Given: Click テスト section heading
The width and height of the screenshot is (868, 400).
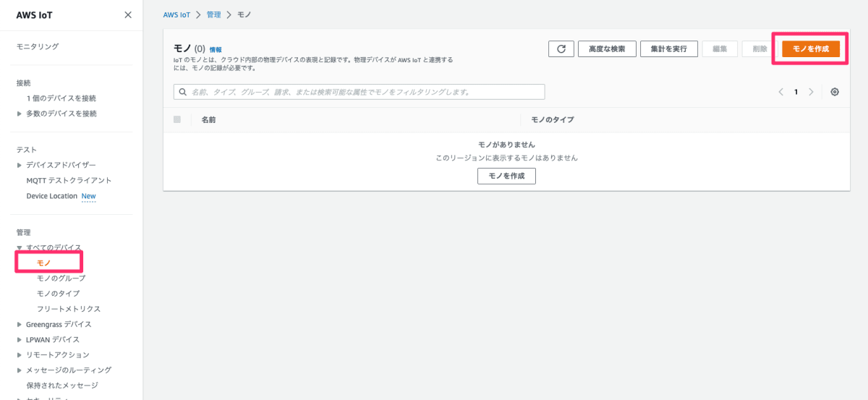Looking at the screenshot, I should pos(27,150).
